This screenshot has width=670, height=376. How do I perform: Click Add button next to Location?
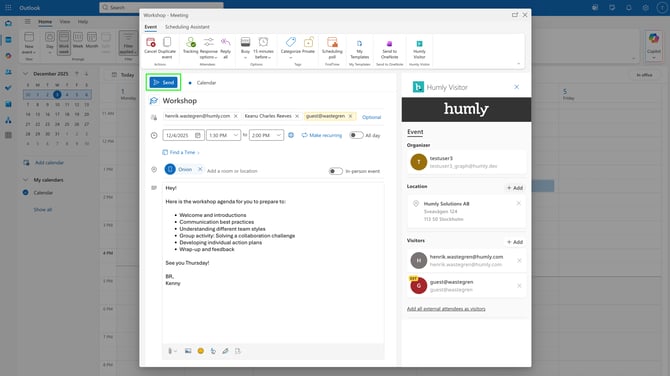[515, 188]
